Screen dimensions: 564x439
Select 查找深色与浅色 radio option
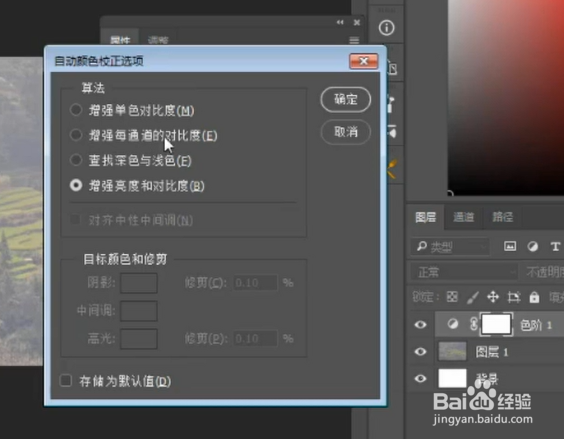click(76, 160)
